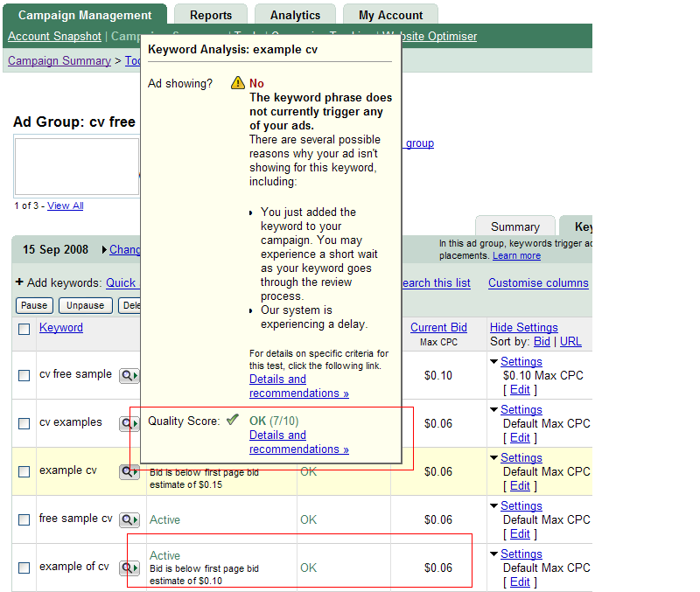The height and width of the screenshot is (592, 700).
Task: Open Quick add keywords link
Action: pos(122,282)
